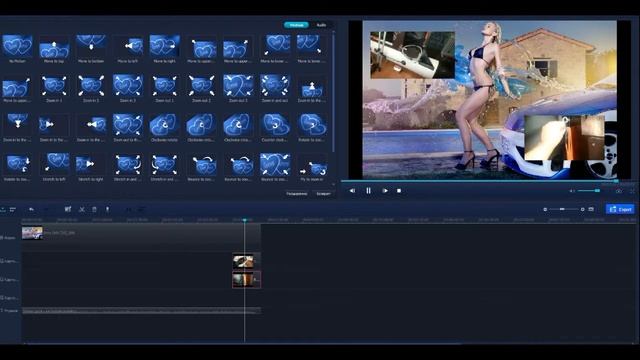
Task: Open the edit clip tool icon
Action: [x=68, y=209]
